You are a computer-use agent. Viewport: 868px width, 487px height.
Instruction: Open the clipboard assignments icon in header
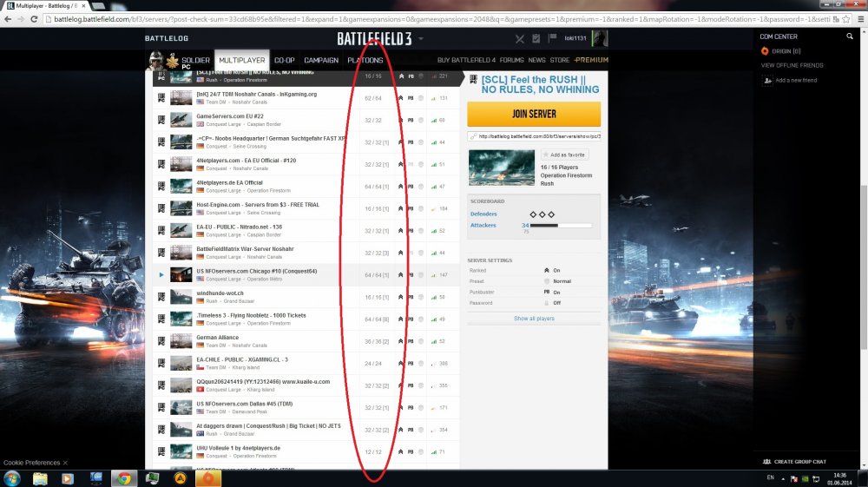click(536, 38)
